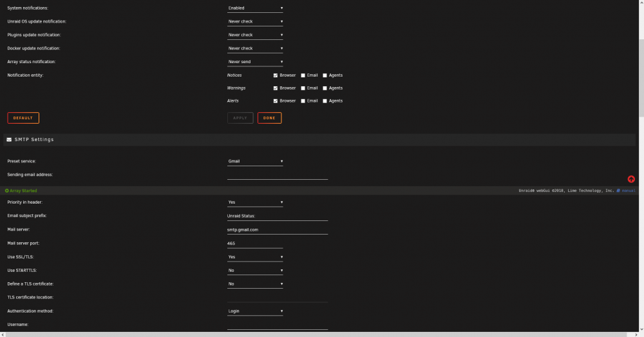
Task: Open Use SSL/TLS dropdown
Action: (255, 257)
